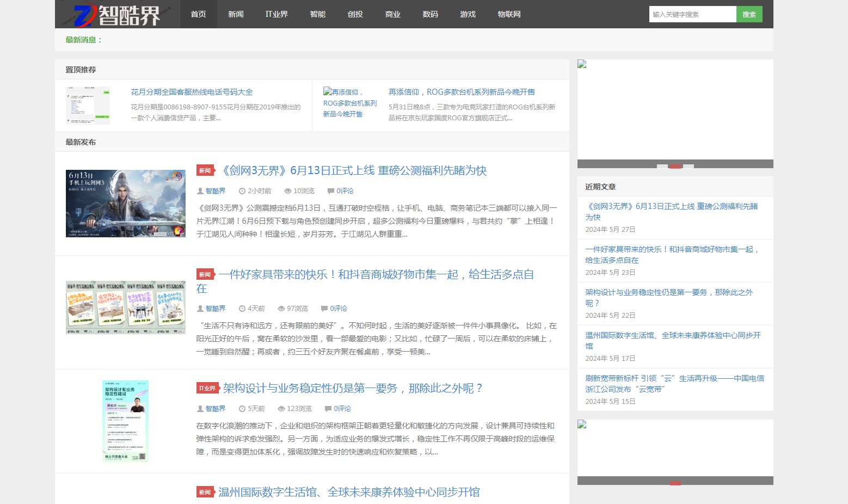The height and width of the screenshot is (504, 848).
Task: Click clock icon beside 2小时前
Action: 242,191
